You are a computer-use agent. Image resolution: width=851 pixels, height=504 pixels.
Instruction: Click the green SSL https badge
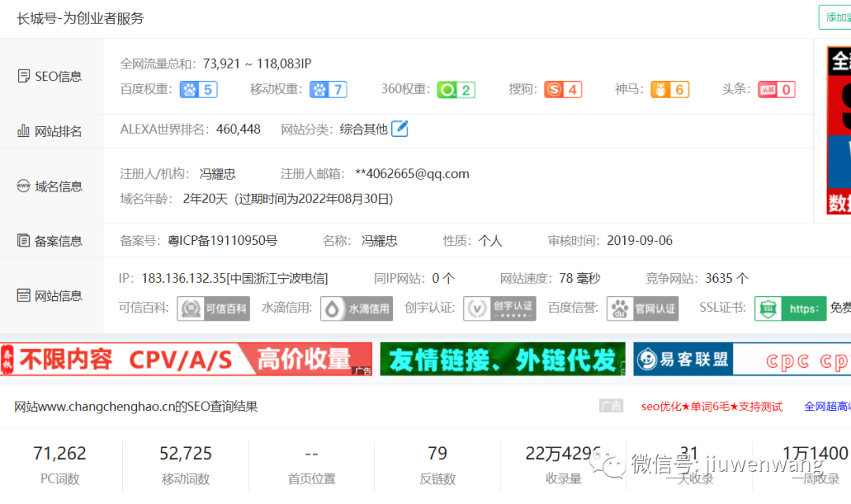pos(790,309)
